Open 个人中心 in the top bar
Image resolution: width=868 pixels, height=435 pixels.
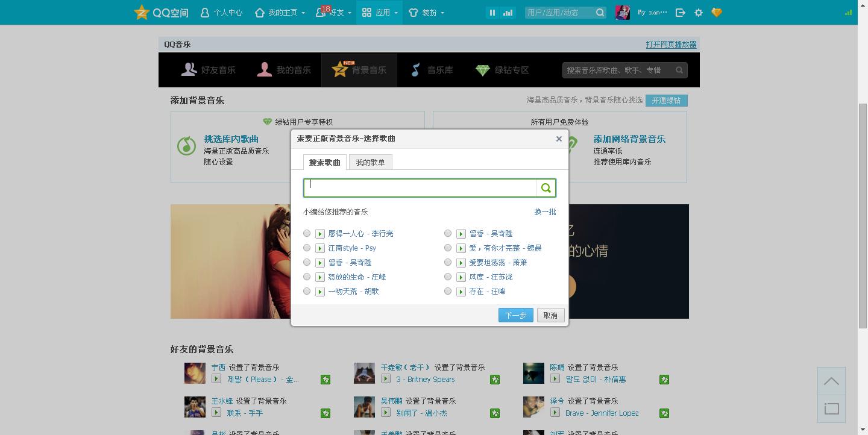coord(221,12)
